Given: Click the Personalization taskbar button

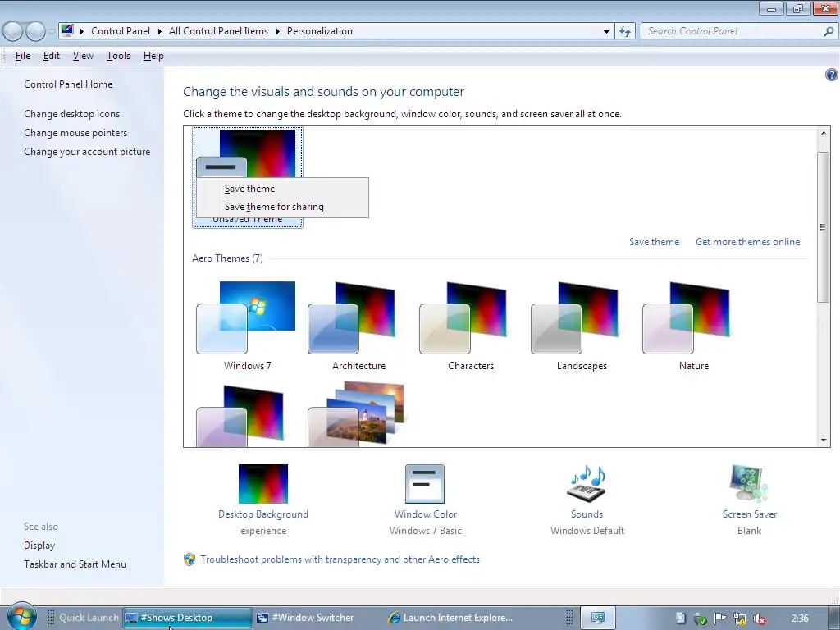Looking at the screenshot, I should pyautogui.click(x=598, y=618).
